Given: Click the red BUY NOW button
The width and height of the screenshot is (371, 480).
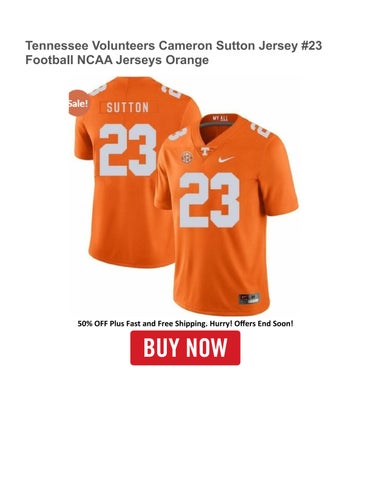Looking at the screenshot, I should coord(185,348).
